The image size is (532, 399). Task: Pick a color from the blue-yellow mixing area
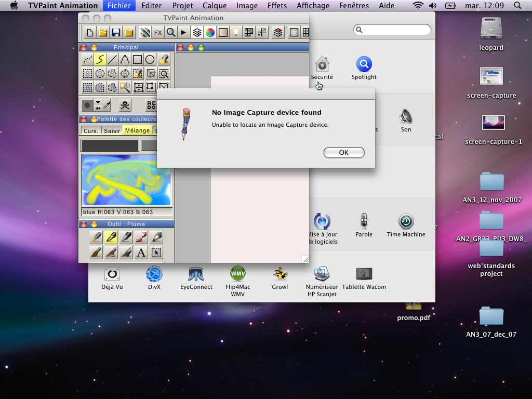coord(126,180)
